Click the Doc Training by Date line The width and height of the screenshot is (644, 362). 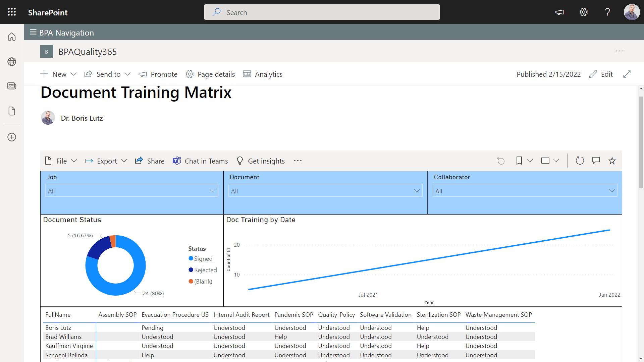429,259
